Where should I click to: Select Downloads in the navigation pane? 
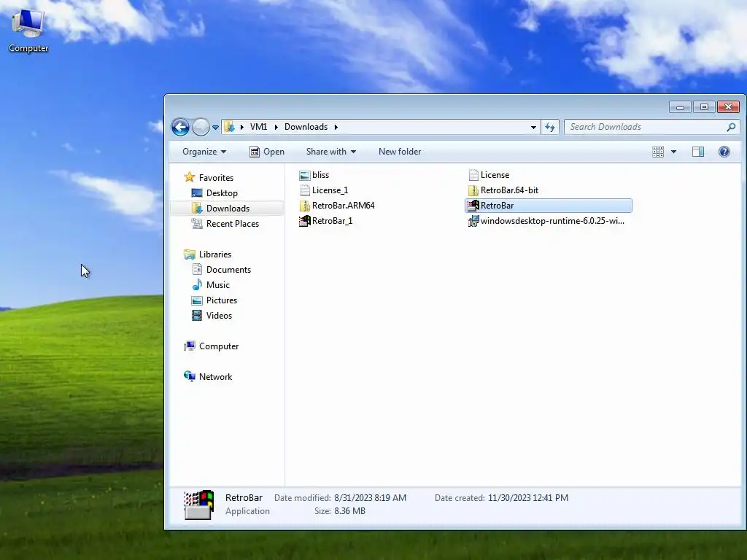coord(228,208)
